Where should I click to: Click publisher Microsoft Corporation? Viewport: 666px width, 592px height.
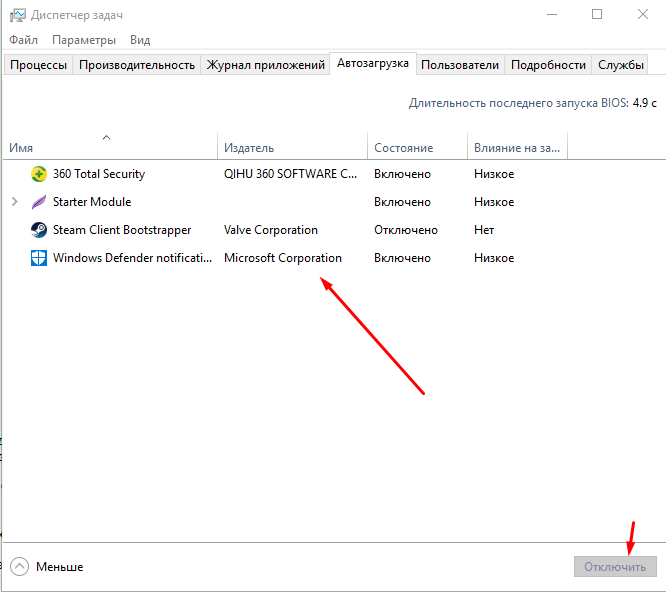pos(282,258)
